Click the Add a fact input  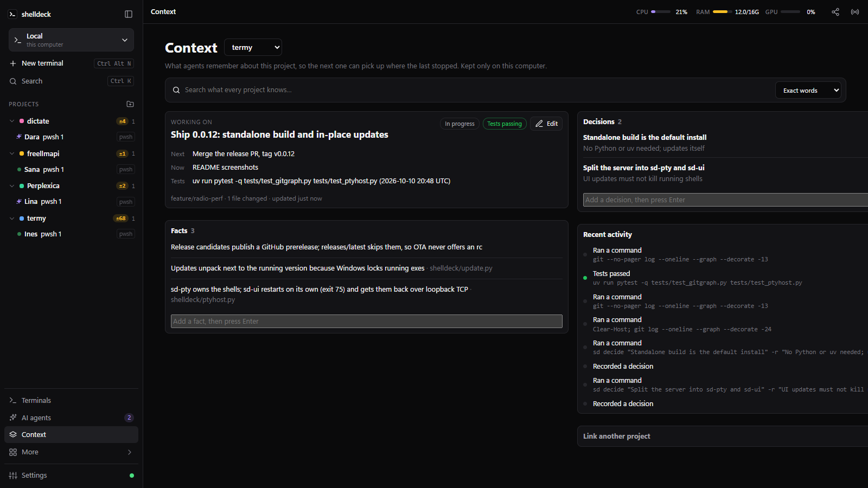coord(367,322)
